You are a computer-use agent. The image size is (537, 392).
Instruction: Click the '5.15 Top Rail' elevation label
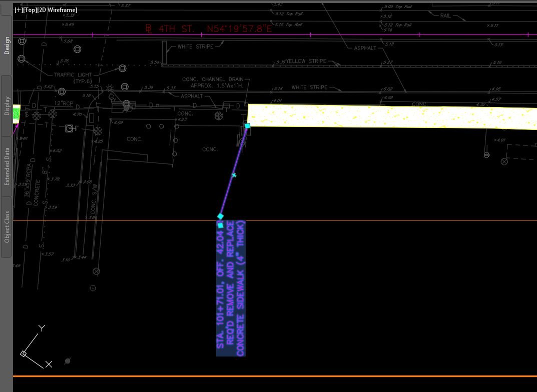click(x=289, y=24)
